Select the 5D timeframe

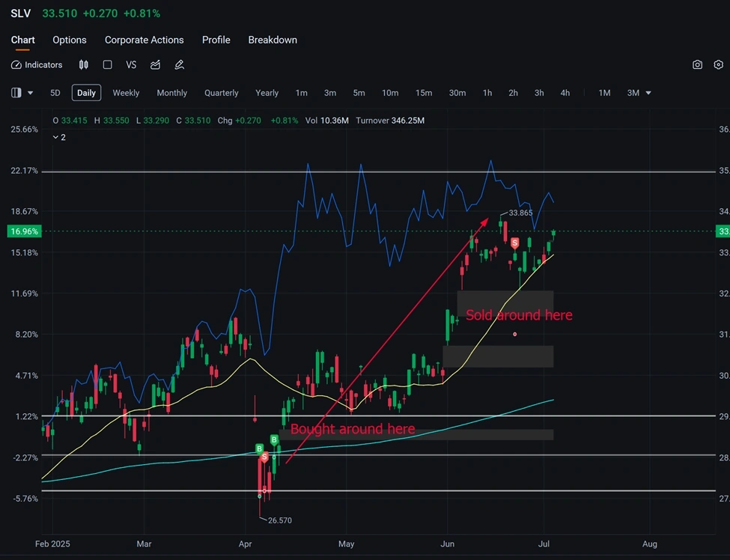click(55, 93)
